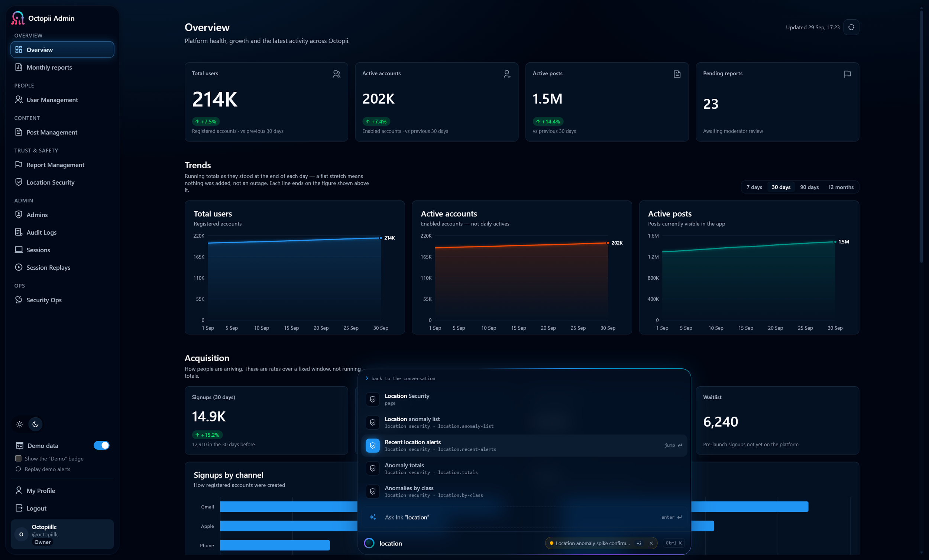This screenshot has height=560, width=929.
Task: Click the Demo data panel icon
Action: tap(20, 445)
